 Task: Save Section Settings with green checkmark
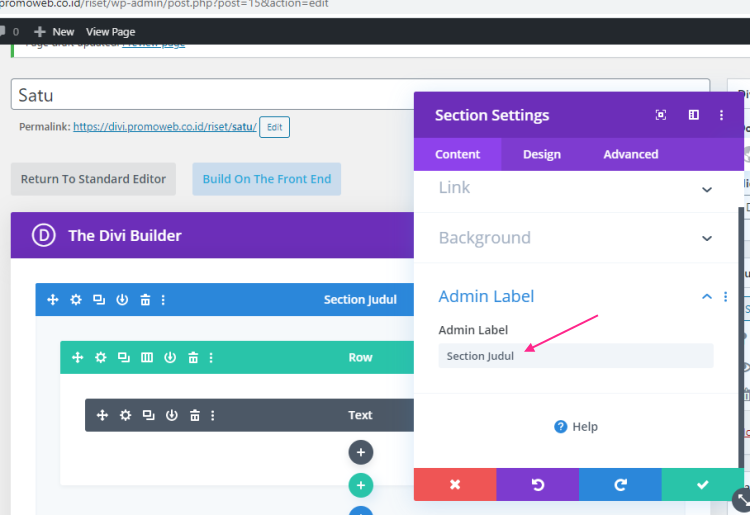(703, 485)
